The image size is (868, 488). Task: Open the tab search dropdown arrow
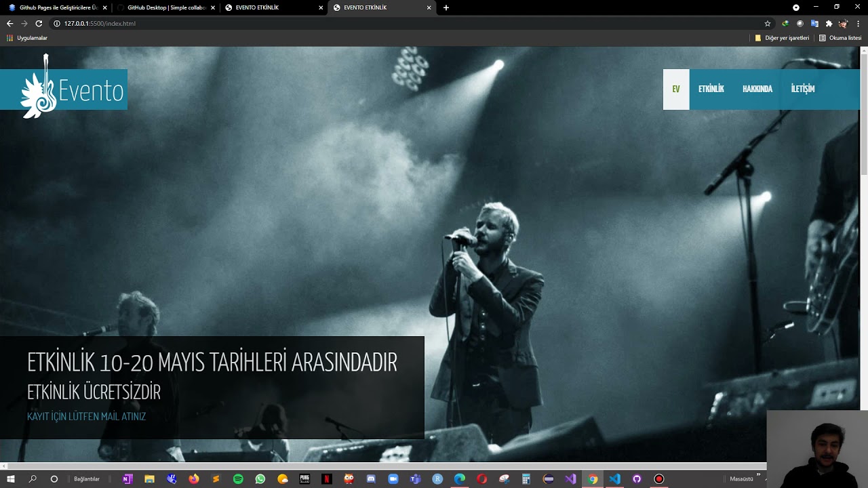coord(796,7)
